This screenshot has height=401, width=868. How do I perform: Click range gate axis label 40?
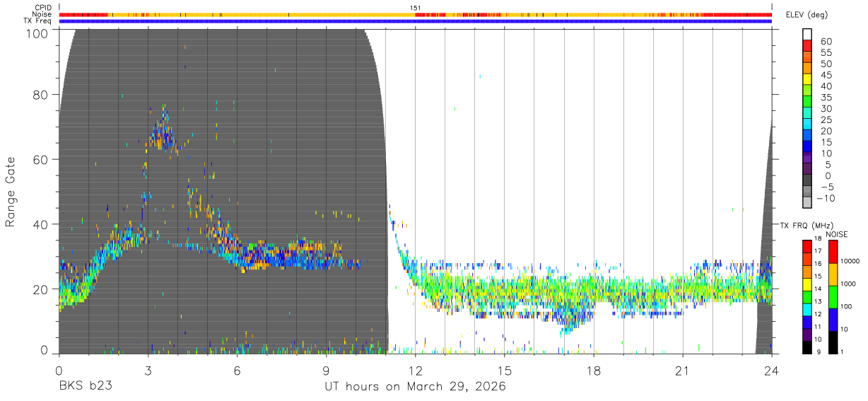[x=40, y=224]
